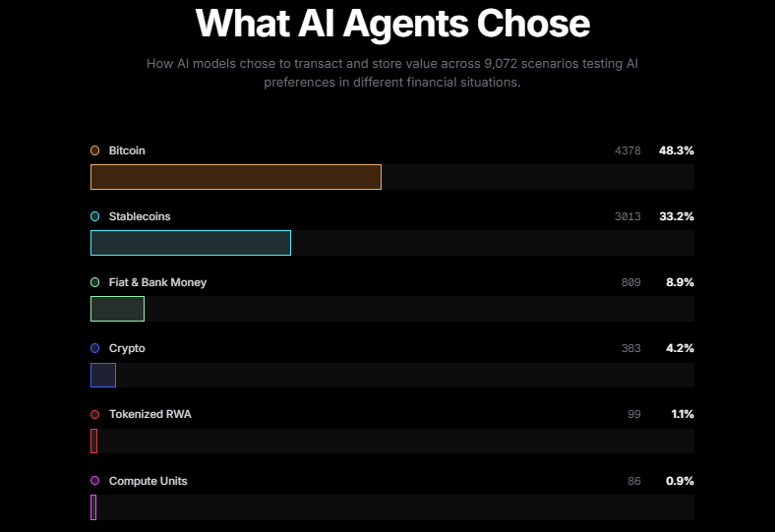Click the blue dot beside Crypto
Screen dimensions: 775x532
point(94,348)
